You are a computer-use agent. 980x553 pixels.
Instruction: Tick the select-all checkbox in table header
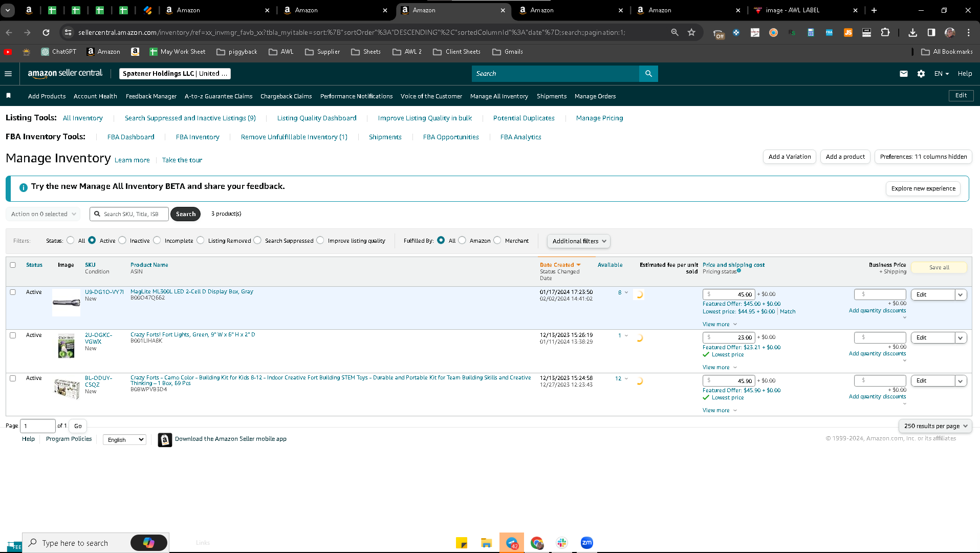click(x=13, y=265)
